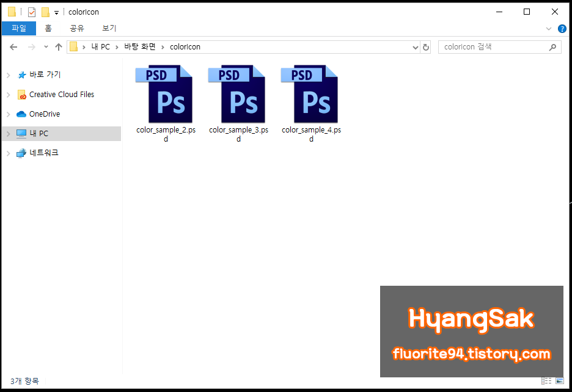Click the properties quick access icon
Screen dimensions: 572x392
(32, 12)
